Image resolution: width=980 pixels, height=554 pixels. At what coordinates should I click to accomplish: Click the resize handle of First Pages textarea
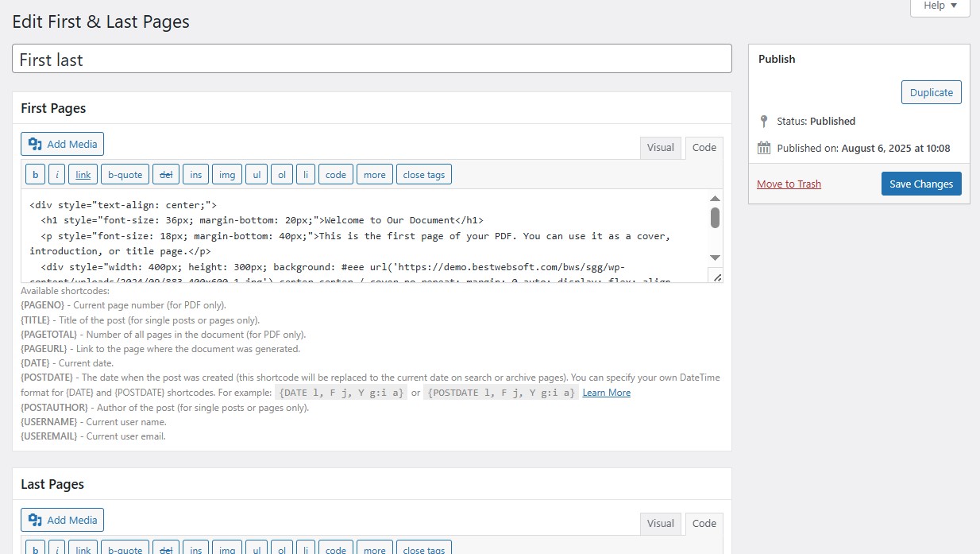[x=716, y=276]
